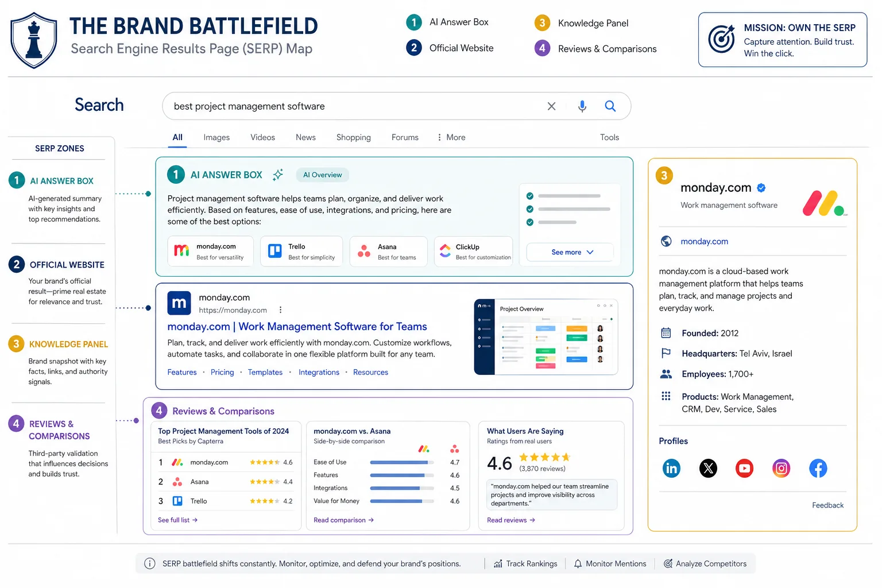
Task: Go to the Forums tab
Action: click(x=405, y=137)
